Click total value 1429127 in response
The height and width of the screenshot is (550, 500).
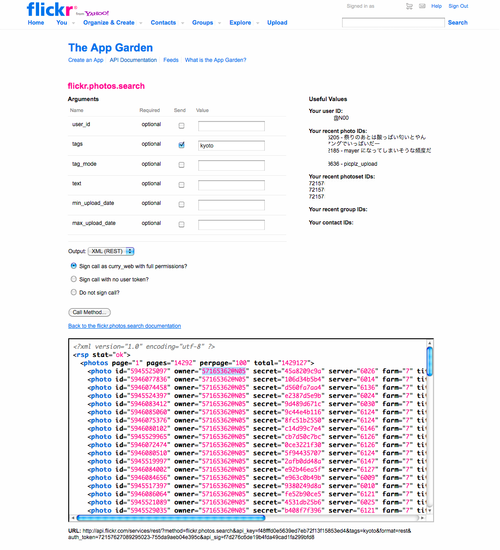tap(294, 363)
